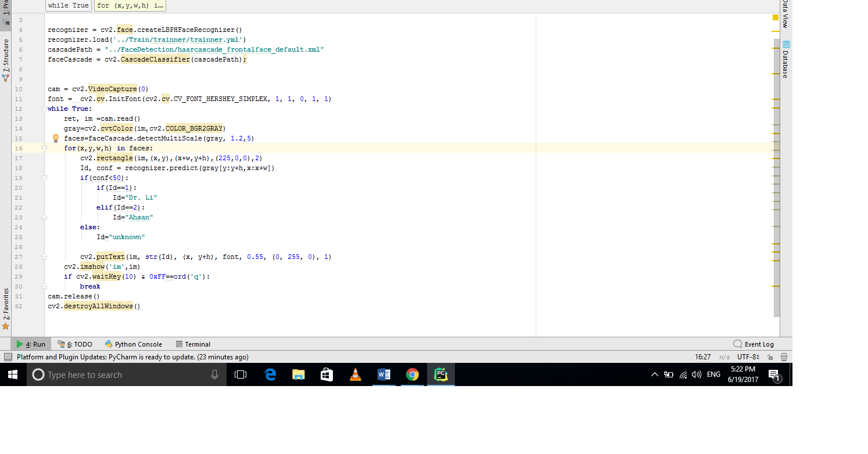Viewport: 868px width, 454px height.
Task: Toggle the read-only lock icon
Action: 770,357
